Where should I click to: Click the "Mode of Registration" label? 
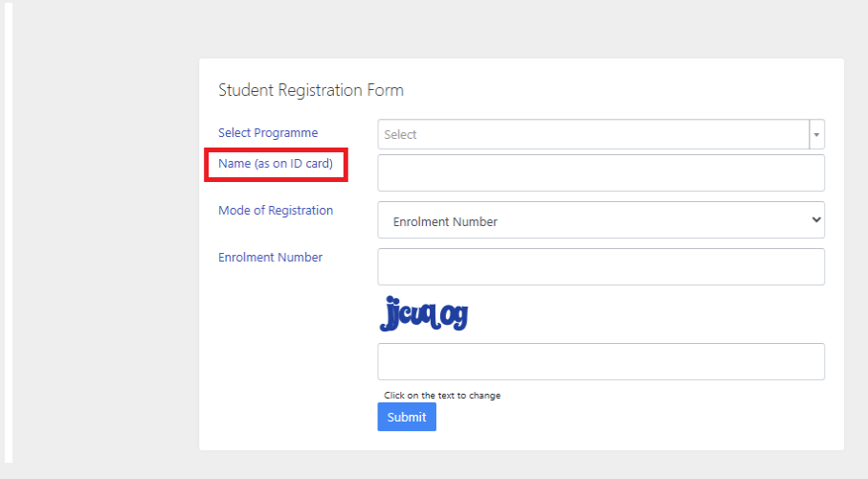[x=276, y=211]
